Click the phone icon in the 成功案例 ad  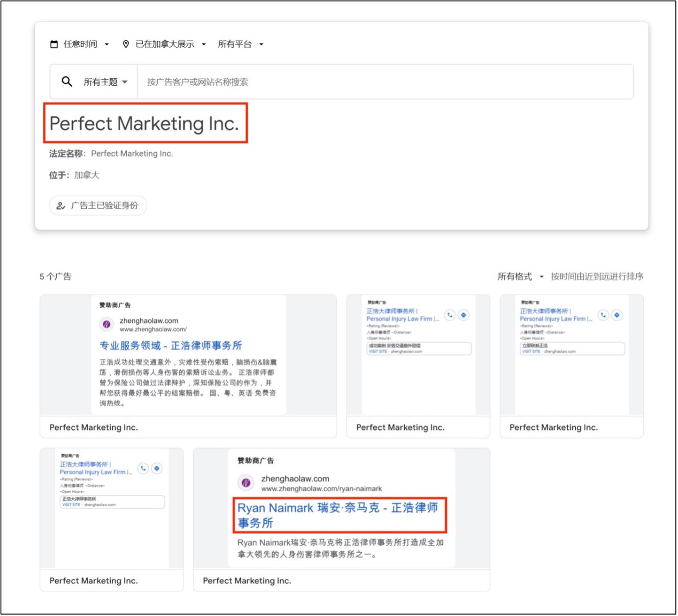point(450,315)
